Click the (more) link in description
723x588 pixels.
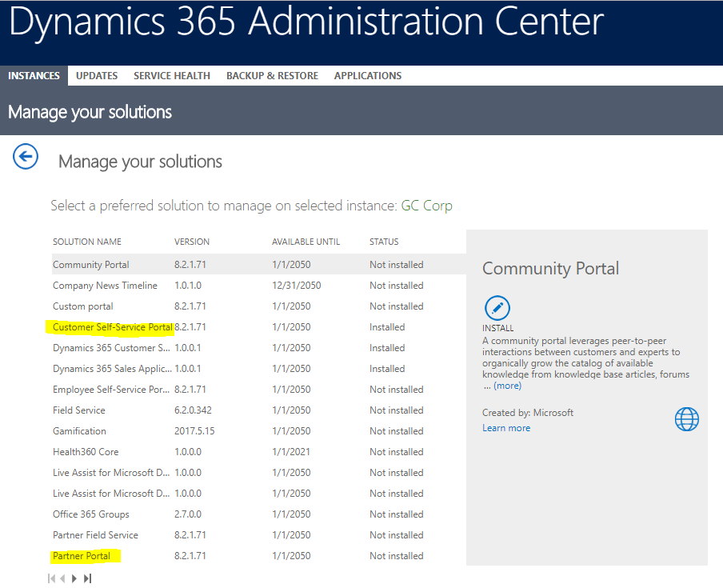[507, 386]
